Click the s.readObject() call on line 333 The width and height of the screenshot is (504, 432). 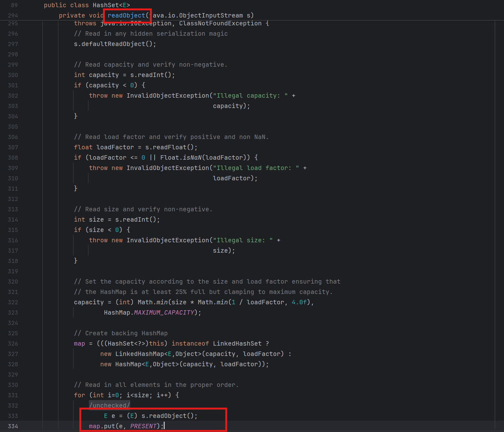pos(169,416)
